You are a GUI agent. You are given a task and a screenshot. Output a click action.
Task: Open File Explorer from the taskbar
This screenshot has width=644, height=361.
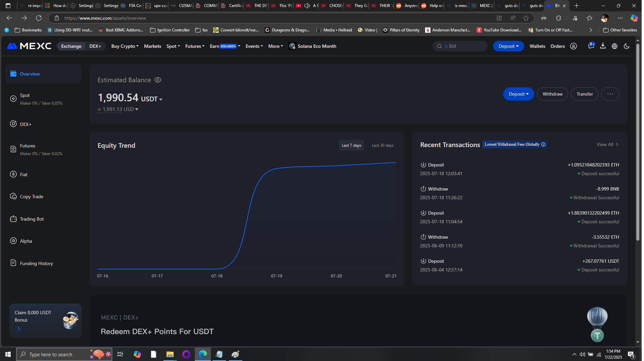tap(170, 354)
